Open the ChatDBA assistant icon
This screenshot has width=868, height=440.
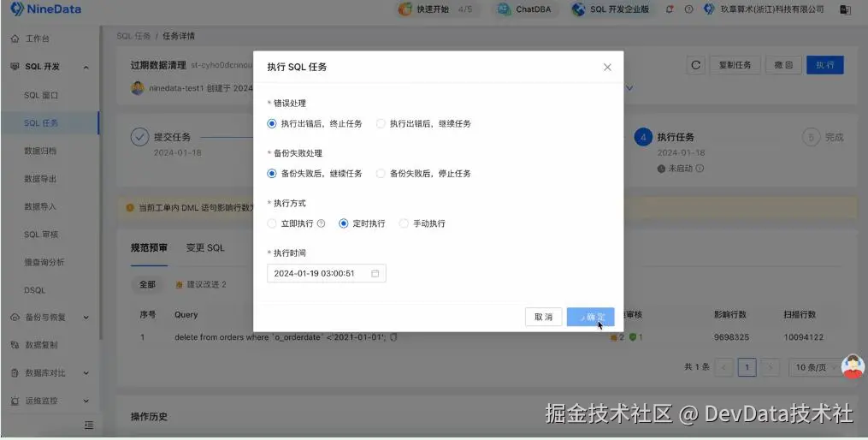coord(504,9)
